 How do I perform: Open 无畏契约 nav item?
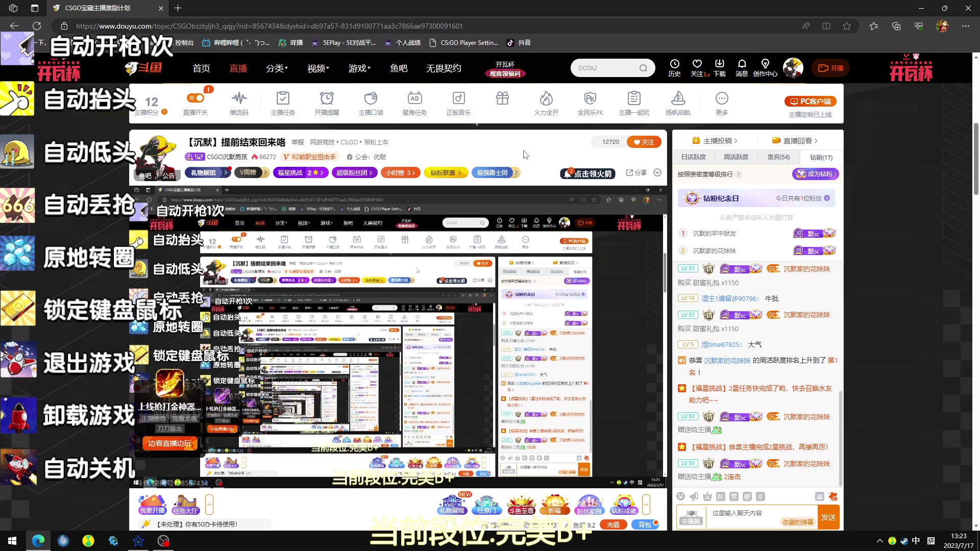click(444, 68)
